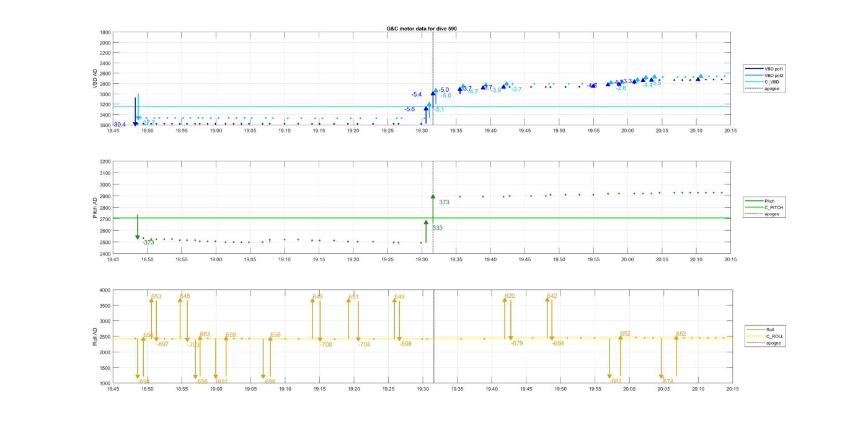868x430 pixels.
Task: Click the title "G&C motor data for dive 590"
Action: pos(422,29)
